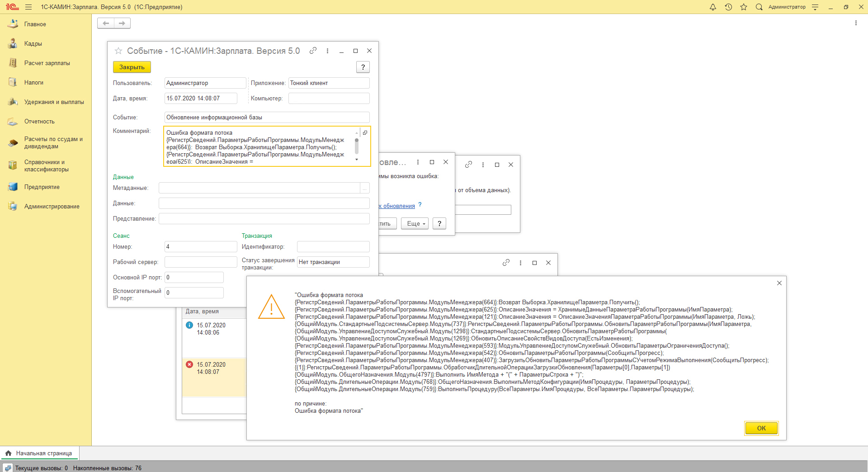Open three-dot menu in Событие window header
The width and height of the screenshot is (868, 472).
pos(327,51)
